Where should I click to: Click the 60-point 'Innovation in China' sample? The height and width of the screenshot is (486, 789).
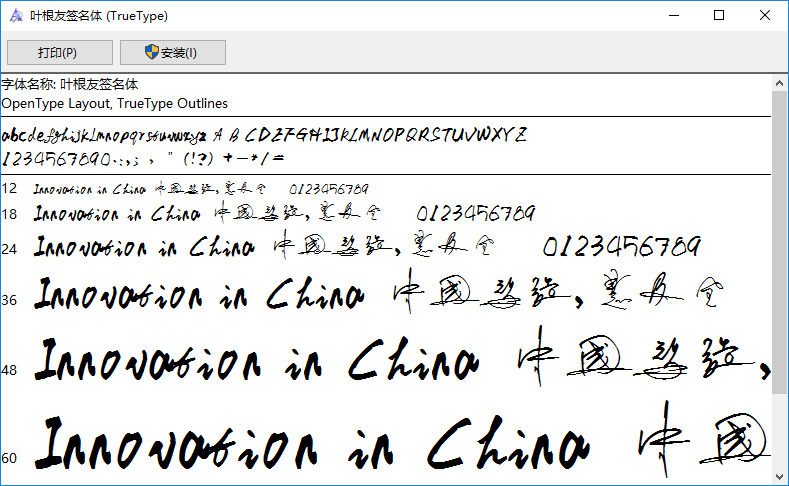[x=312, y=443]
